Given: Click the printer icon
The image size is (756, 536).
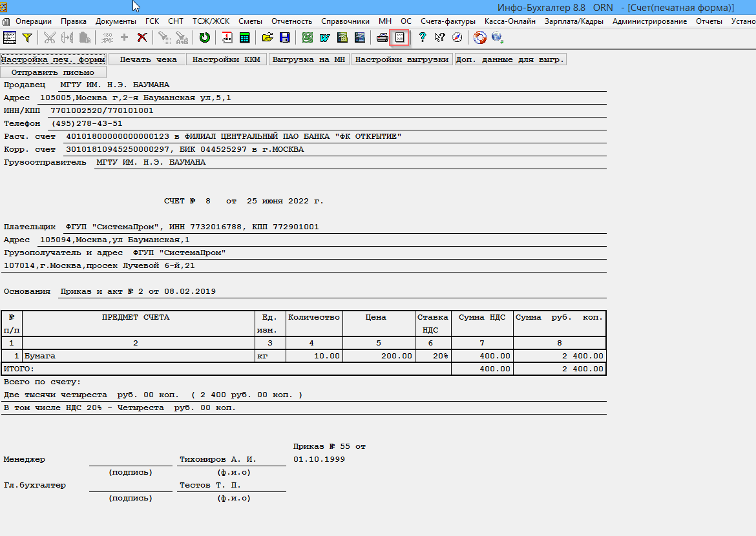Looking at the screenshot, I should click(x=383, y=37).
